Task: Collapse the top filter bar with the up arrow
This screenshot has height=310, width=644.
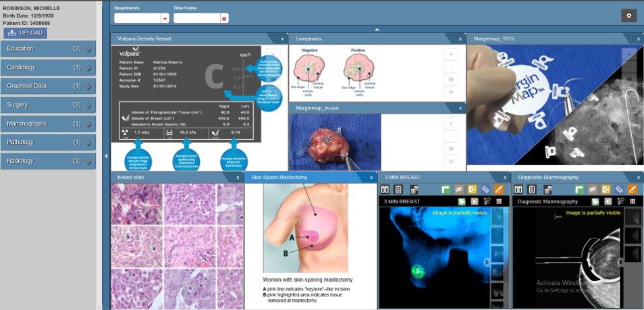Action: [377, 30]
